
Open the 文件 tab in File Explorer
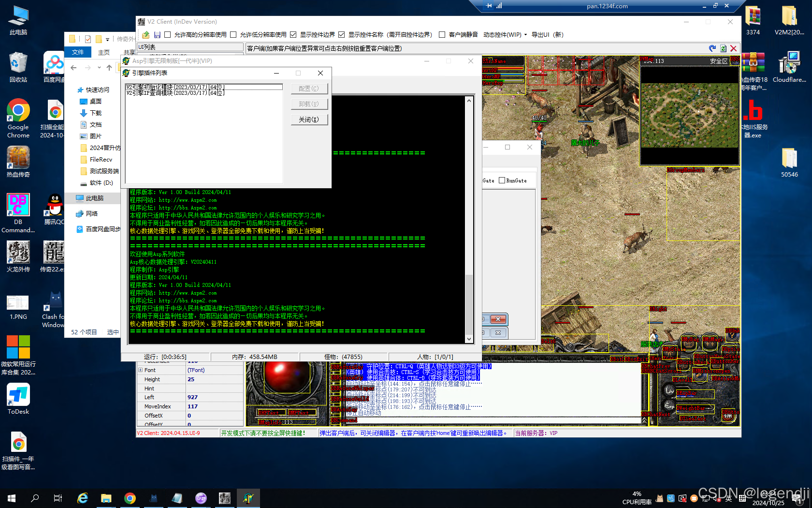click(x=78, y=52)
